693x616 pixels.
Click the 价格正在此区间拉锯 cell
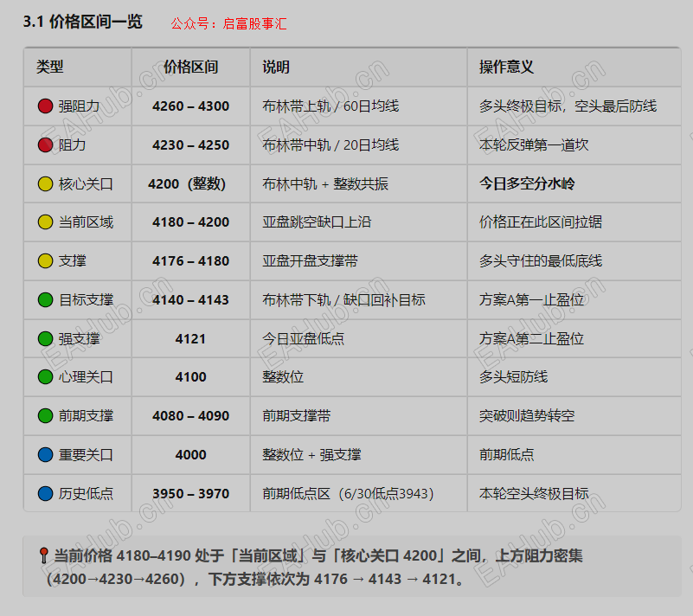pos(541,221)
